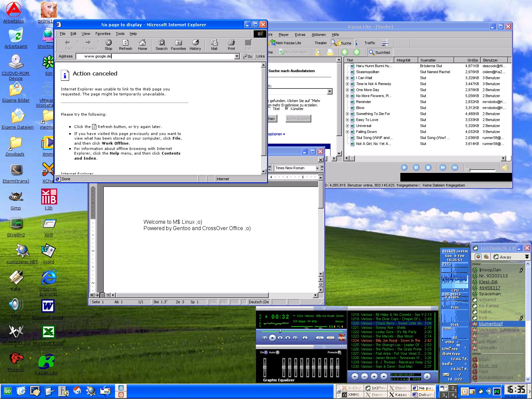Image resolution: width=532 pixels, height=399 pixels.
Task: Expand 'Something To Die For' result row
Action: [347, 114]
